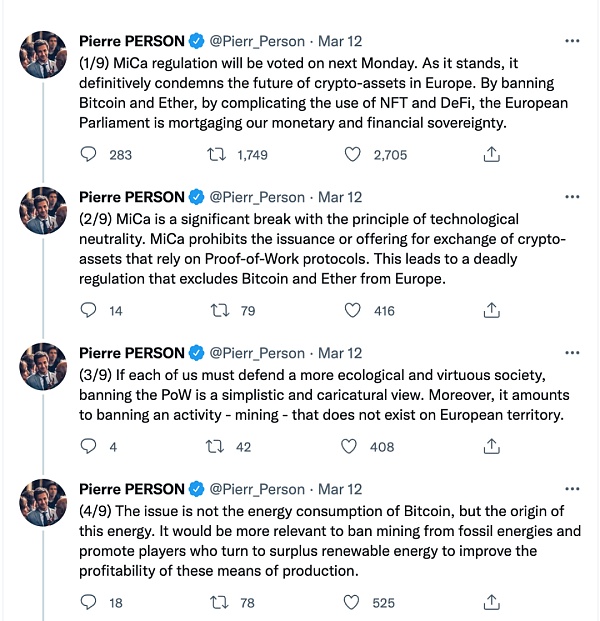Reply to the (4/9) energy consumption tweet
Image resolution: width=600 pixels, height=621 pixels.
tap(89, 603)
